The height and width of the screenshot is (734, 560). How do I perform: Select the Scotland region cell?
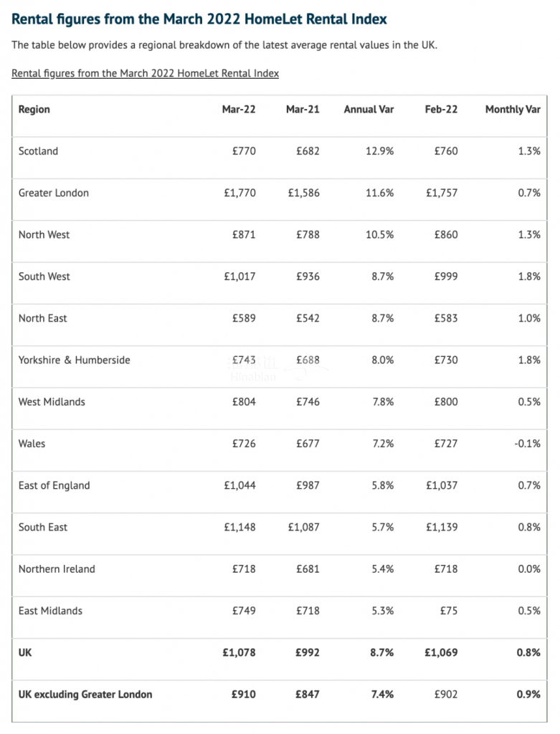(x=39, y=151)
